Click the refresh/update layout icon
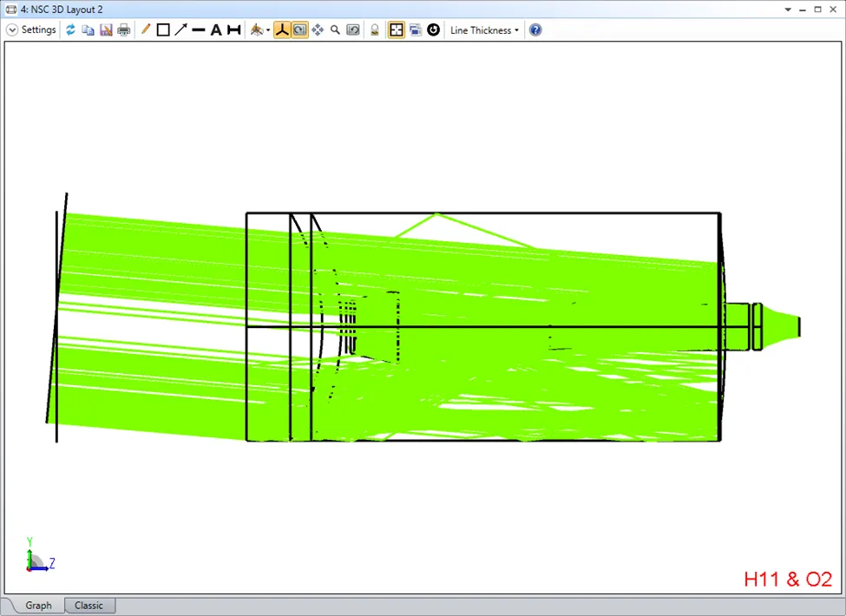The width and height of the screenshot is (846, 616). point(71,29)
